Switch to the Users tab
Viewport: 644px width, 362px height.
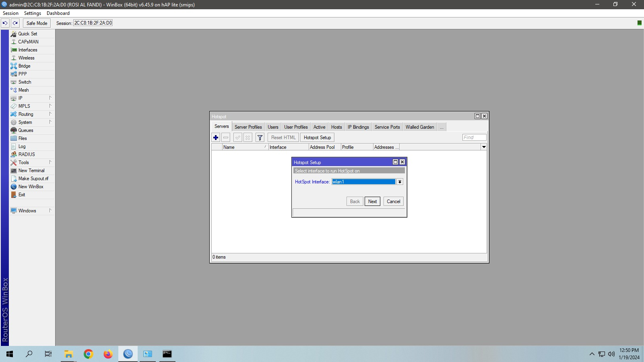point(273,127)
